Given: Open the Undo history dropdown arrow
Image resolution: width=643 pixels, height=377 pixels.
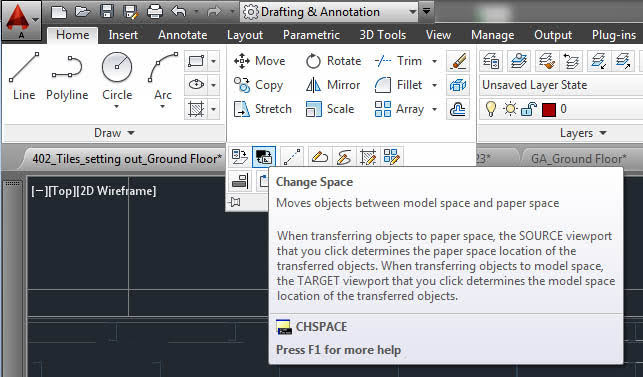Looking at the screenshot, I should click(x=196, y=11).
